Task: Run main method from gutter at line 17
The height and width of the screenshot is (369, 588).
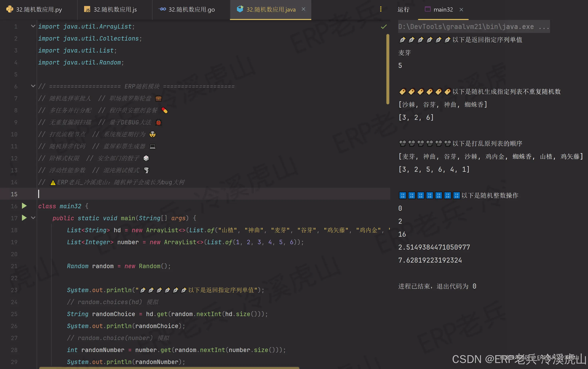Action: 24,218
